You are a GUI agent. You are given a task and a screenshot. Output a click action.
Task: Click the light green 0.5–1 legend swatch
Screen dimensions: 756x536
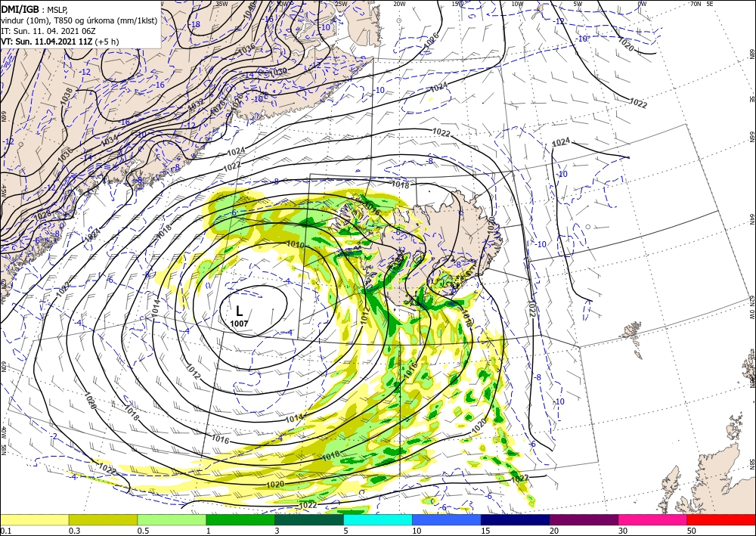point(172,519)
